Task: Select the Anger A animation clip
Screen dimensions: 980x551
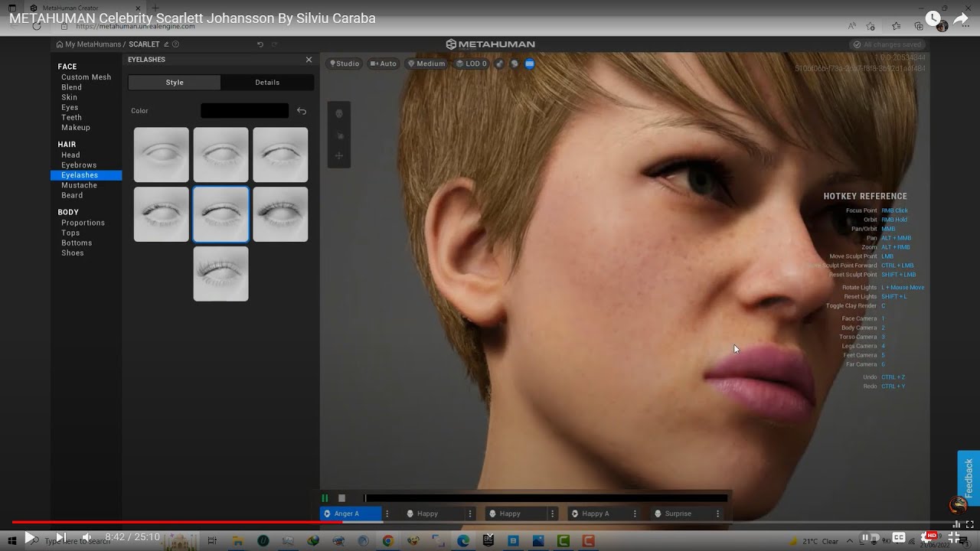Action: click(x=351, y=514)
